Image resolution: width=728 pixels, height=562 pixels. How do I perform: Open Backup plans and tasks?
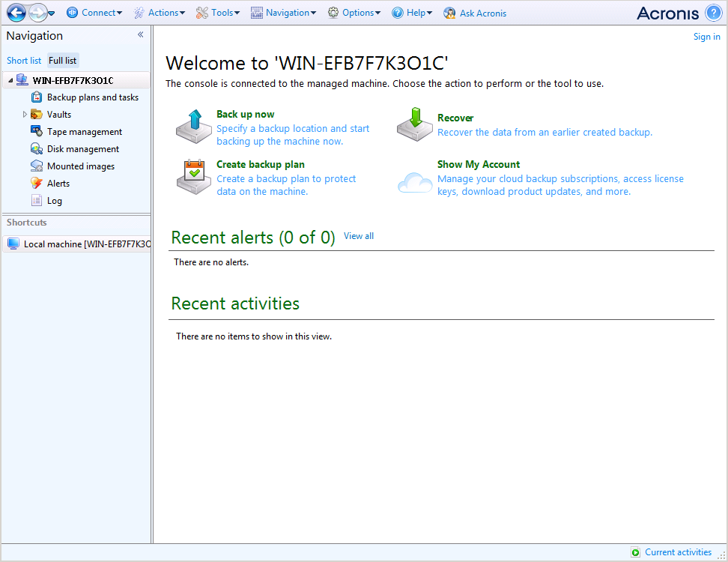click(x=93, y=97)
